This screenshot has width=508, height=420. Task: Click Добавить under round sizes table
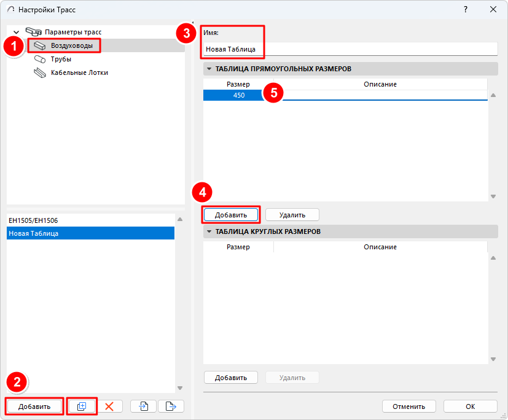point(231,378)
